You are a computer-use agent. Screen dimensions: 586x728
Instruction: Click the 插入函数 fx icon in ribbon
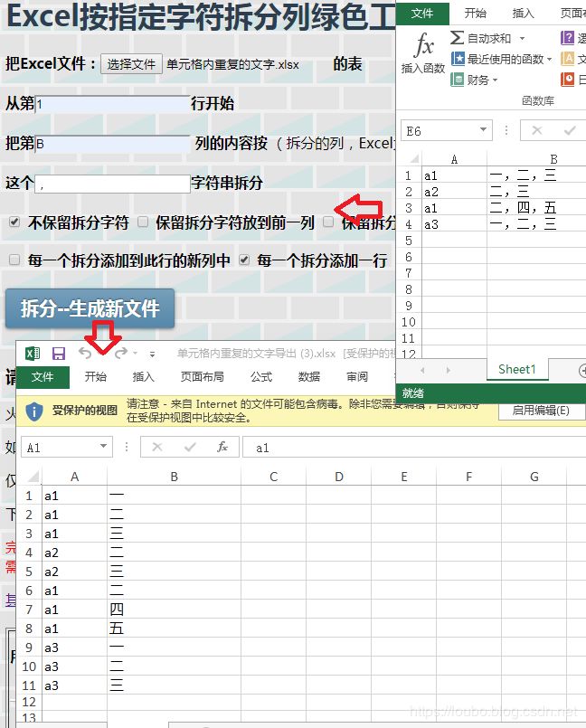coord(423,45)
